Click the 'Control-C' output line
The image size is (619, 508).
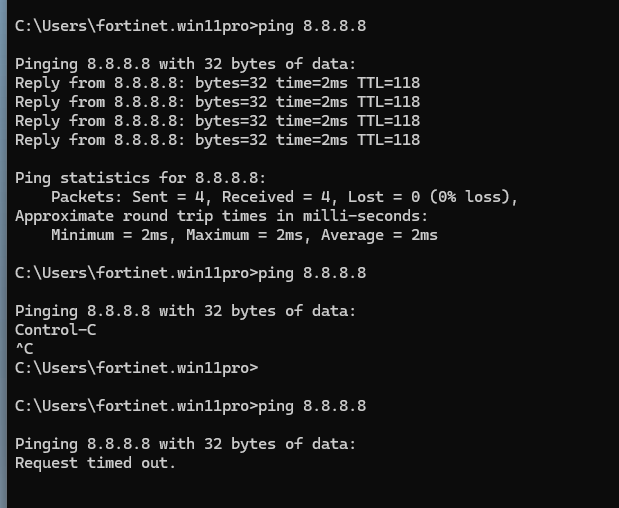coord(55,329)
